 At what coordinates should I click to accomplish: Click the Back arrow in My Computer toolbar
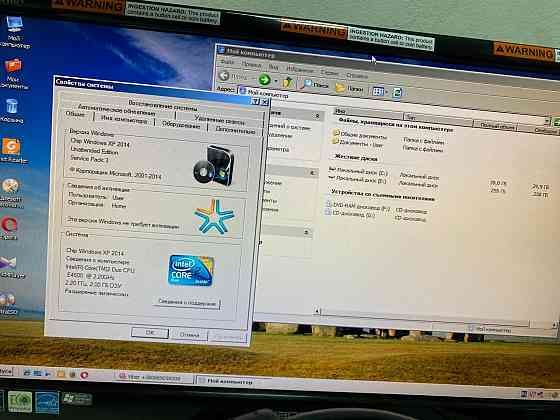coord(224,76)
